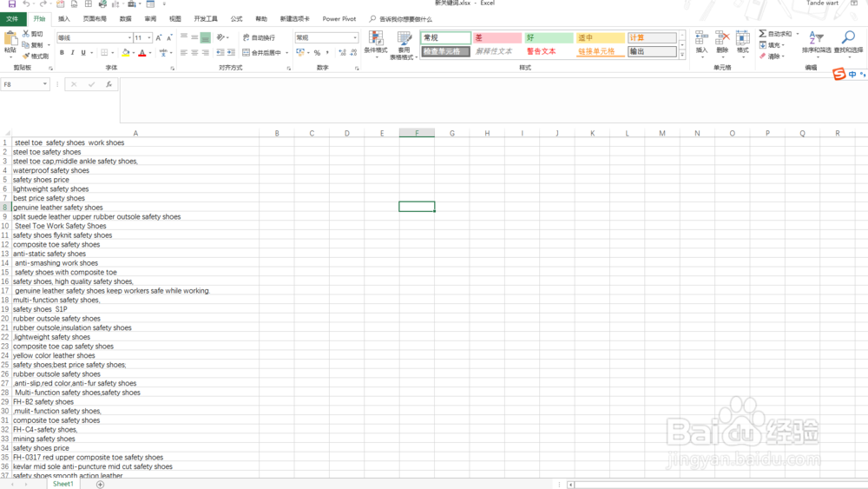The height and width of the screenshot is (489, 868).
Task: Open the font size dropdown showing 11
Action: click(149, 37)
